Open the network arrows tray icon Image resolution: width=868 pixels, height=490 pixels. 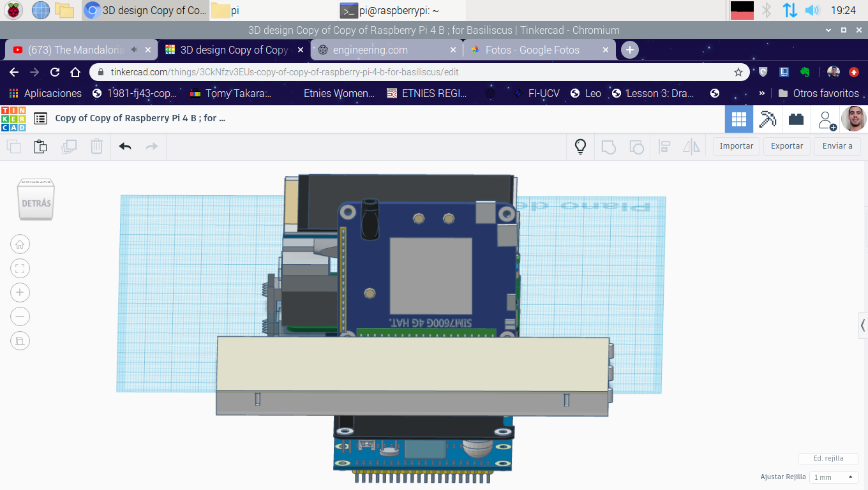789,10
